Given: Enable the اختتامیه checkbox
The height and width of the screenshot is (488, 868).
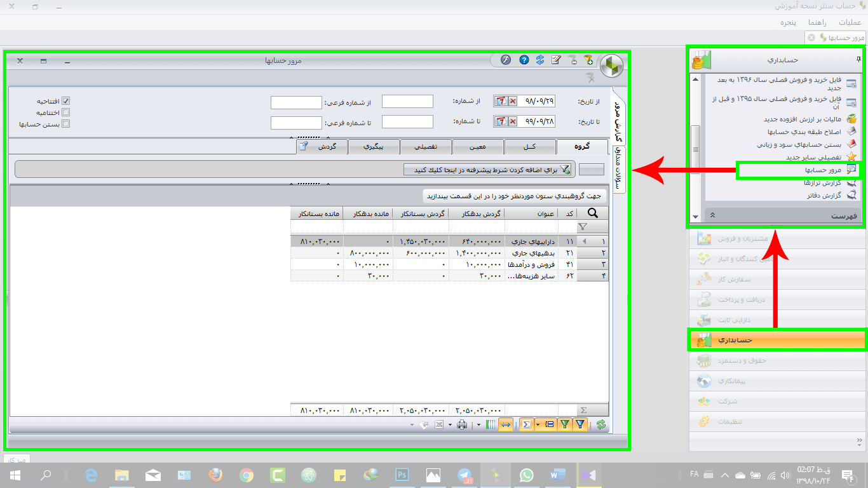Looking at the screenshot, I should tap(65, 112).
